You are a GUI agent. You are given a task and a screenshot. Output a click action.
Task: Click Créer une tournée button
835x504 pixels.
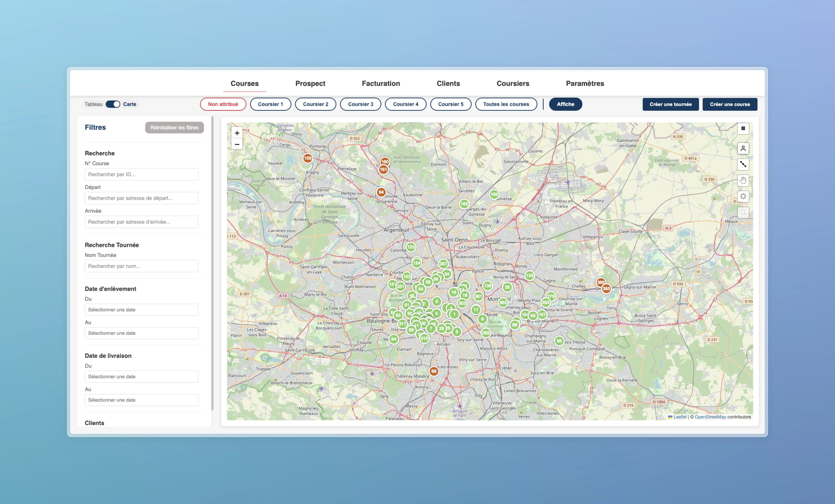[x=670, y=104]
